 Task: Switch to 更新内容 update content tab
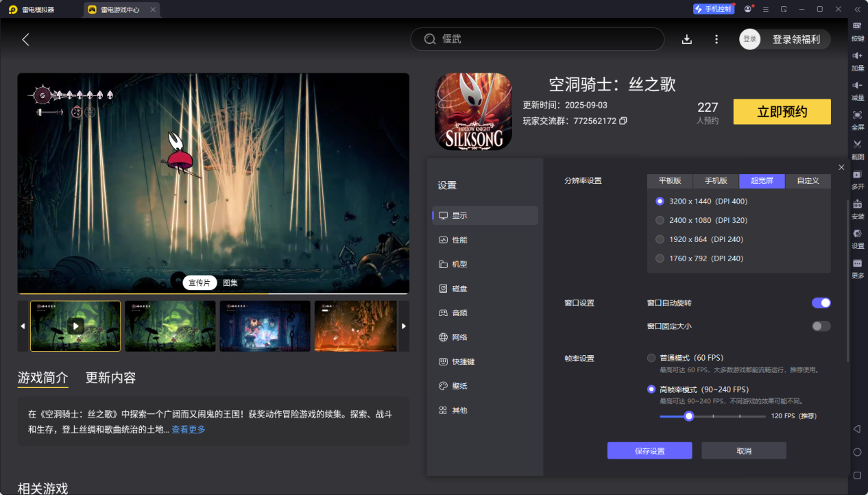click(x=110, y=378)
